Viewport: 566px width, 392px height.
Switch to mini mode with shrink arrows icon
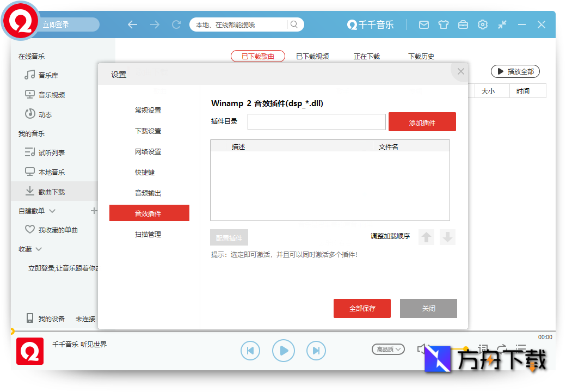click(502, 24)
